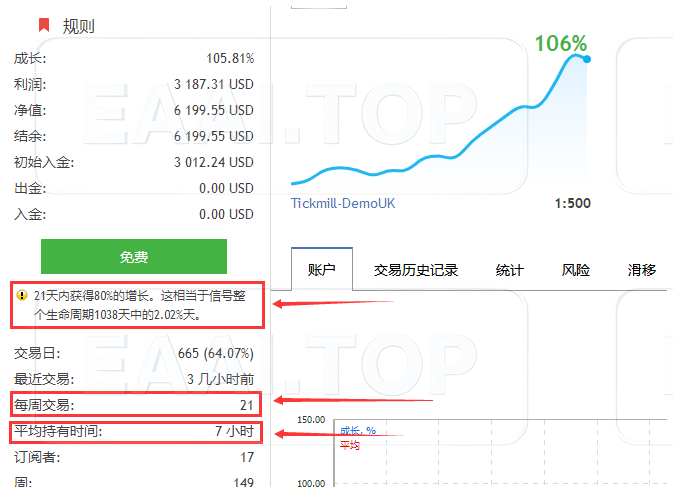Click the 规则 section heading
The width and height of the screenshot is (673, 487).
click(78, 25)
